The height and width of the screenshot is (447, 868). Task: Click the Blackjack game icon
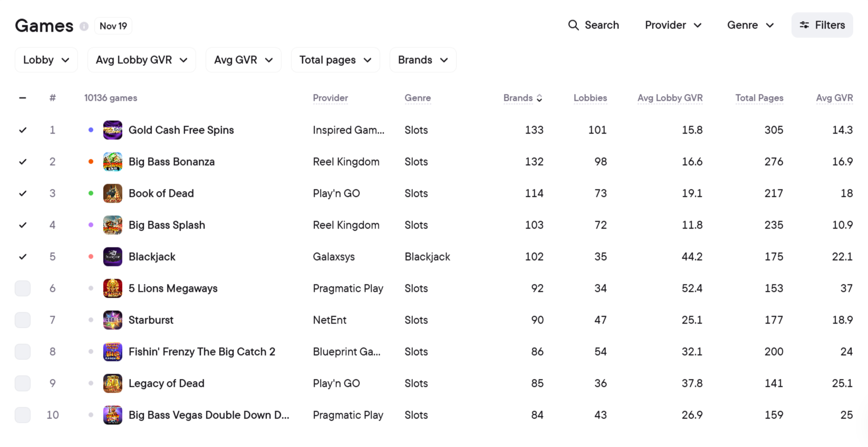pos(112,256)
